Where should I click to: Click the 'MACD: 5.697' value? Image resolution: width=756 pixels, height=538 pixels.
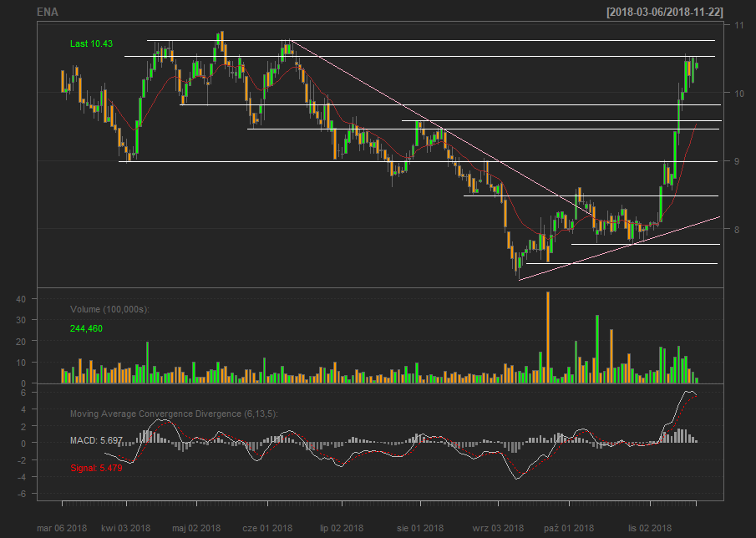(96, 440)
